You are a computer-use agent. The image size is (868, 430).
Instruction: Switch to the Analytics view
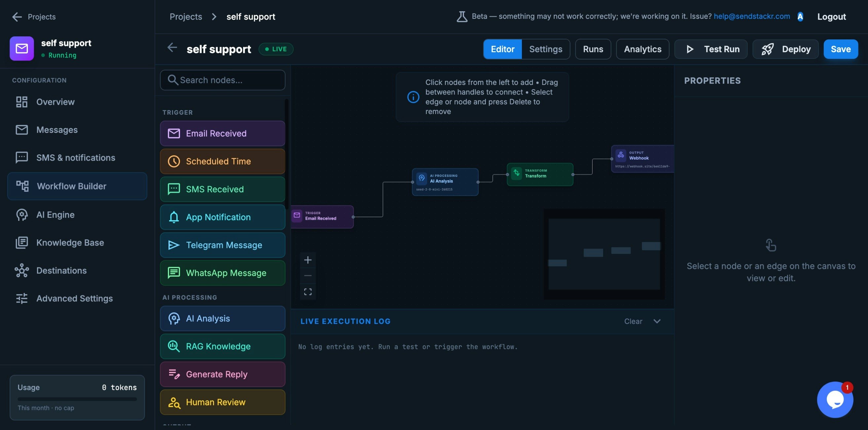click(x=642, y=49)
